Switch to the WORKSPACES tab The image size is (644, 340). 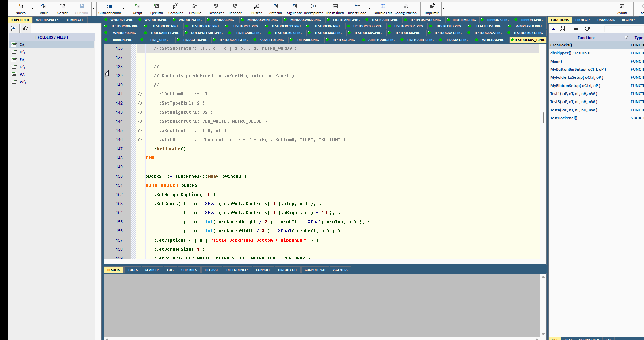point(47,20)
